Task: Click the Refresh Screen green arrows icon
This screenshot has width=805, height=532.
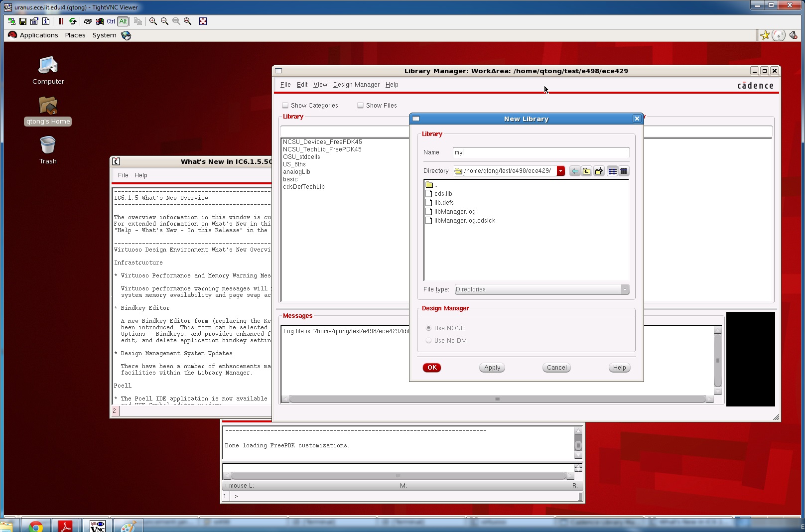Action: click(x=73, y=21)
